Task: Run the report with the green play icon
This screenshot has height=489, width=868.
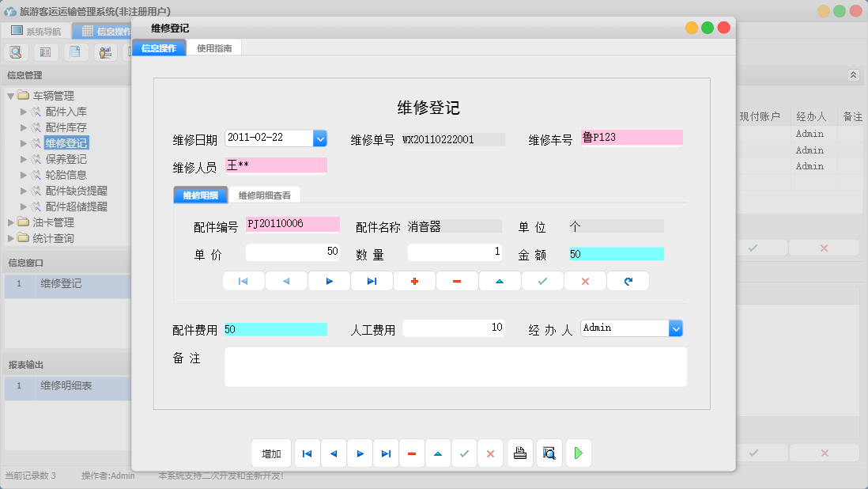Action: pos(578,453)
